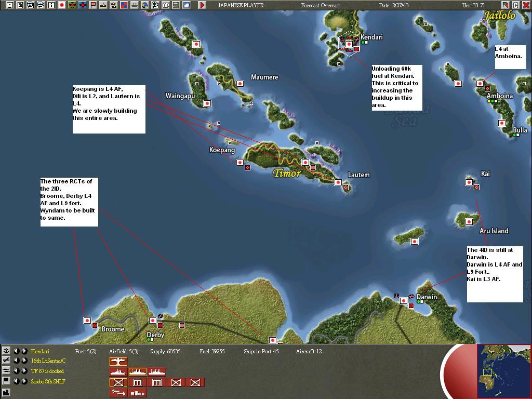This screenshot has height=399, width=532.
Task: Select the last infantry unit counter
Action: [x=195, y=382]
